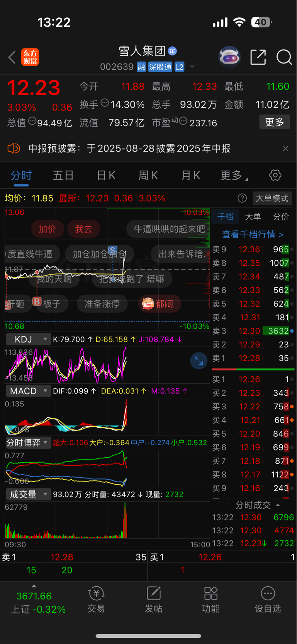Tap the verified 企 badge by 雪人集团

tap(173, 51)
